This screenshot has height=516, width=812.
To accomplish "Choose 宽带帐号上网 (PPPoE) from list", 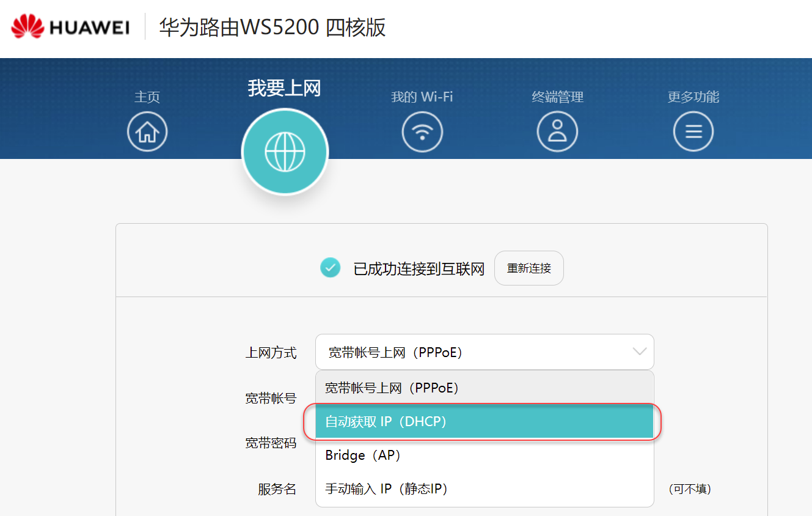I will [485, 388].
